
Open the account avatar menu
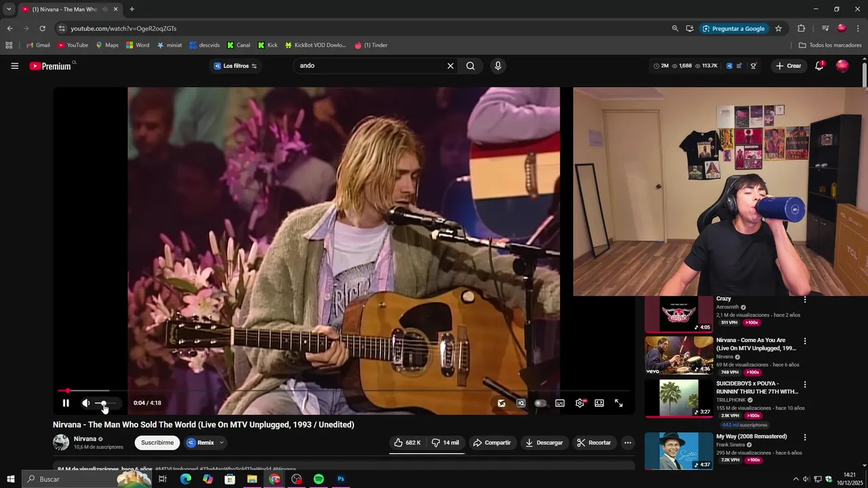pyautogui.click(x=842, y=66)
